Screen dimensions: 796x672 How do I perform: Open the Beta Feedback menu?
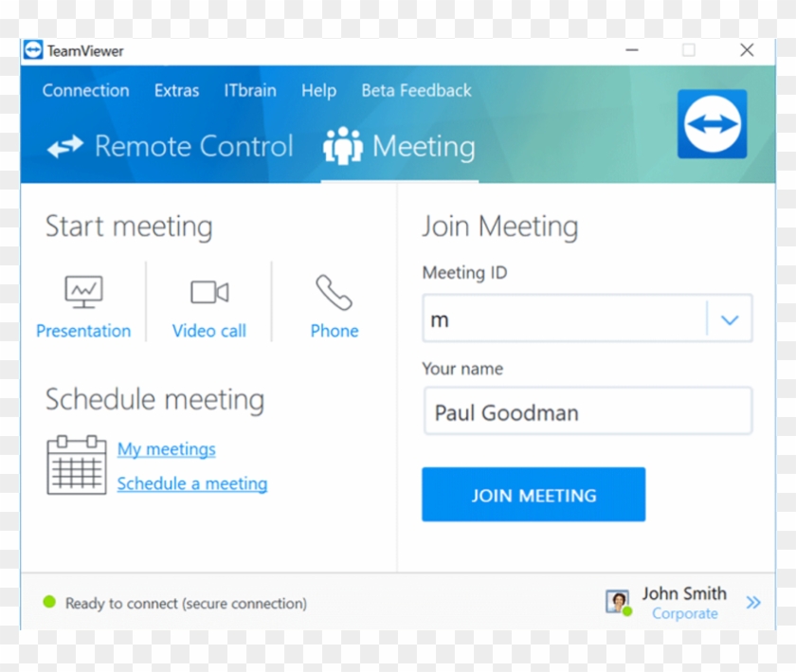coord(416,91)
